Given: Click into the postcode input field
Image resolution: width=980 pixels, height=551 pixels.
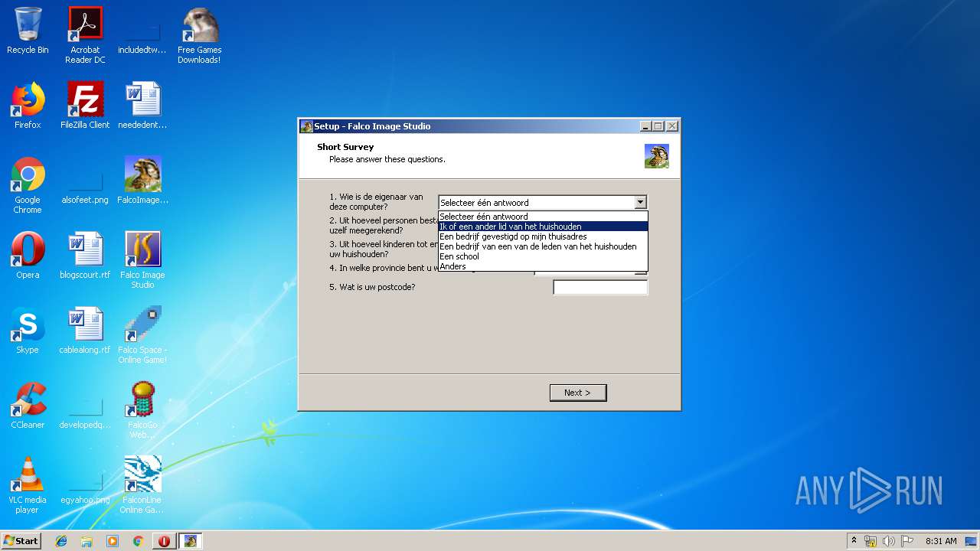Looking at the screenshot, I should [x=600, y=288].
